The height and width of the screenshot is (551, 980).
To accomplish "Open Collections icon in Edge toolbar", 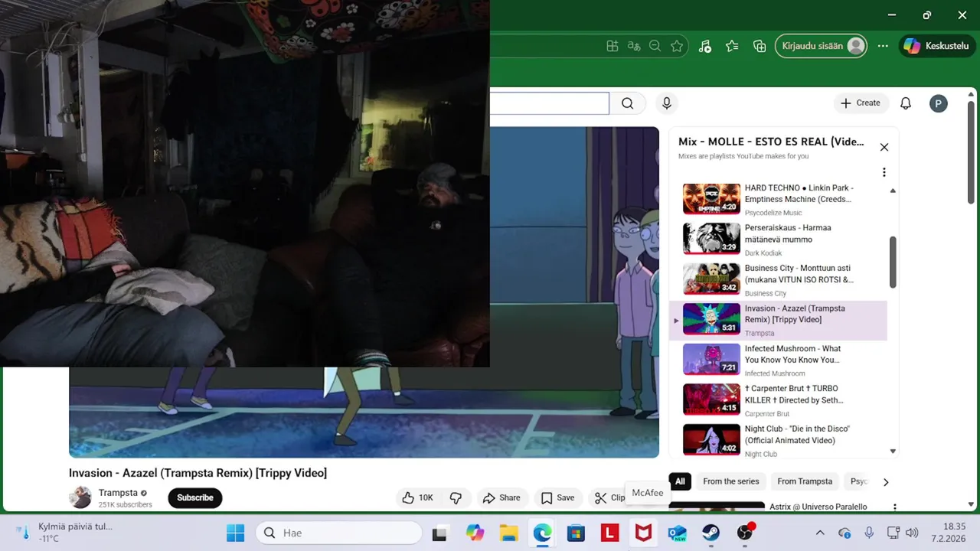I will [x=759, y=46].
